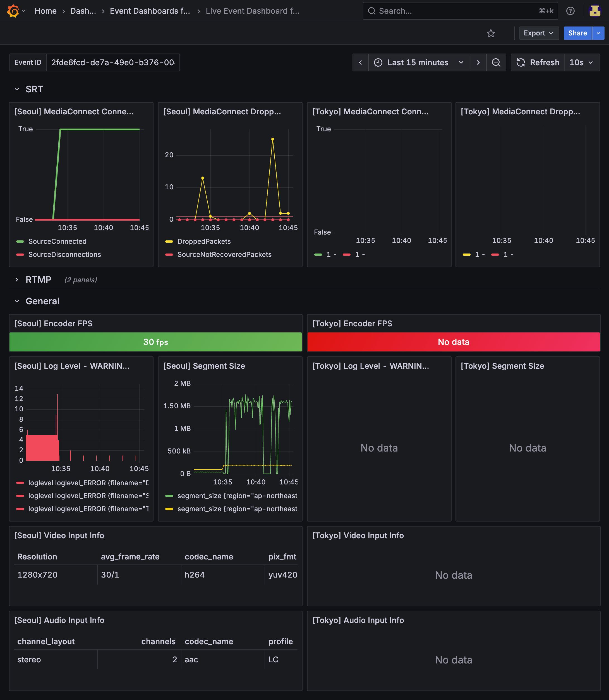The height and width of the screenshot is (700, 609).
Task: Open the Export dropdown menu
Action: [x=539, y=33]
